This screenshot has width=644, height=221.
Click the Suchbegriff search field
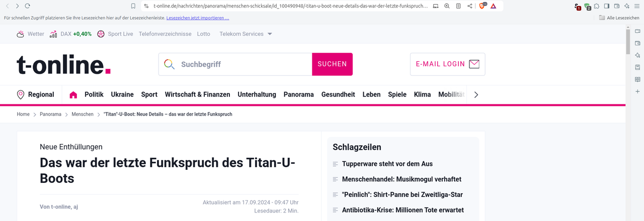tap(235, 64)
